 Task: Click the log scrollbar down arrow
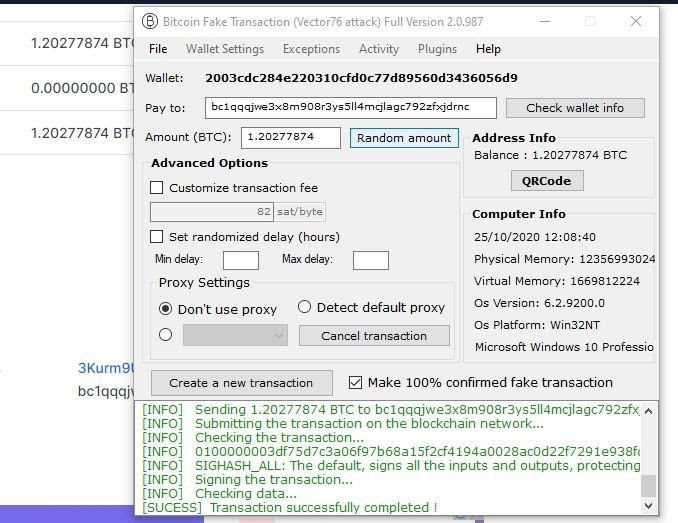[x=648, y=505]
